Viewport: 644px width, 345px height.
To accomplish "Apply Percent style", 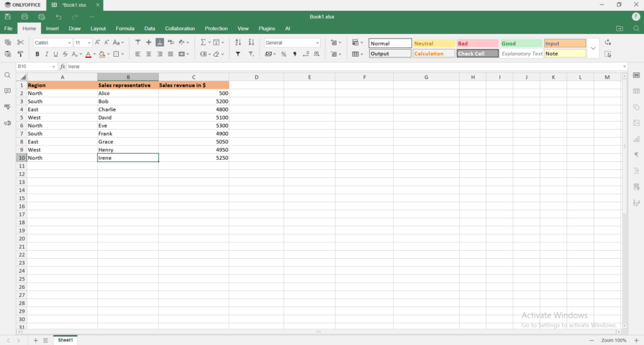I will coord(284,54).
